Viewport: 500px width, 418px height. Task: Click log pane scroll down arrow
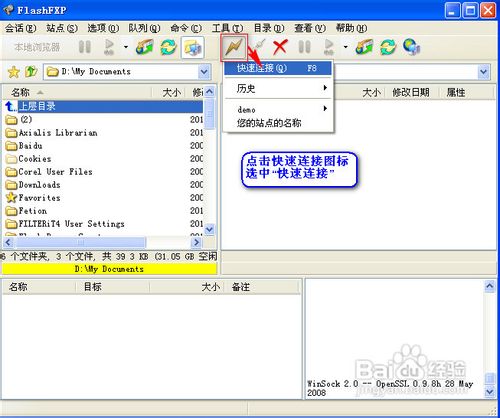pyautogui.click(x=489, y=391)
